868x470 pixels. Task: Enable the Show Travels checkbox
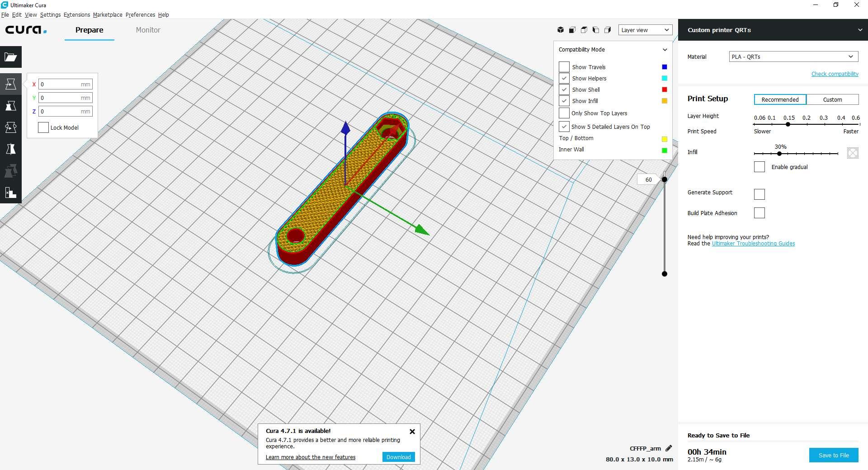(x=564, y=67)
